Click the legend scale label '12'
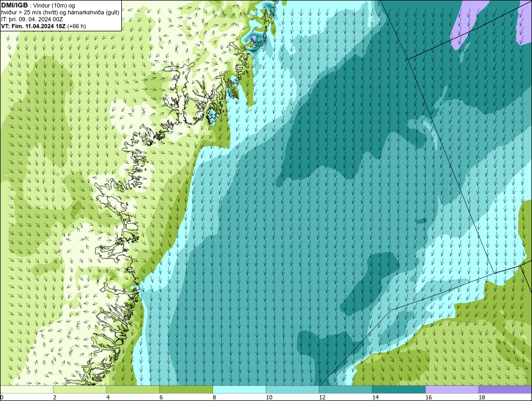Viewport: 532px width, 401px height. tap(322, 397)
